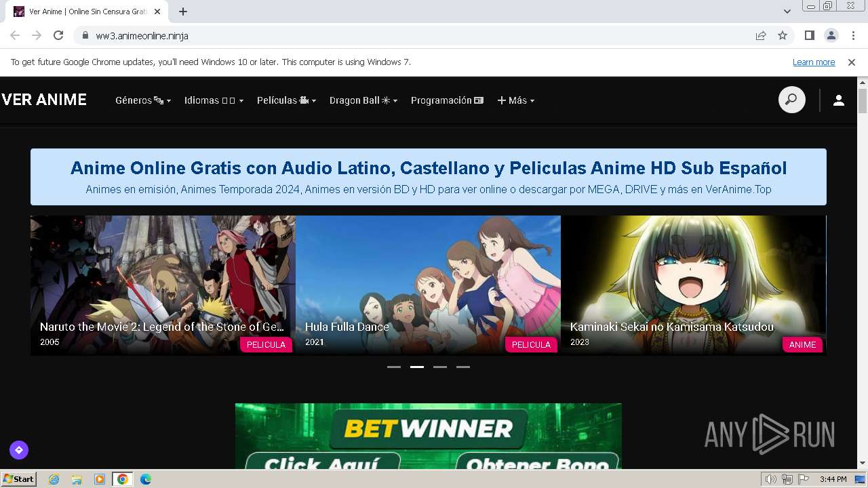Screen dimensions: 868x488
Task: Open the Naruto the Movie 2 thumbnail
Action: 163,285
